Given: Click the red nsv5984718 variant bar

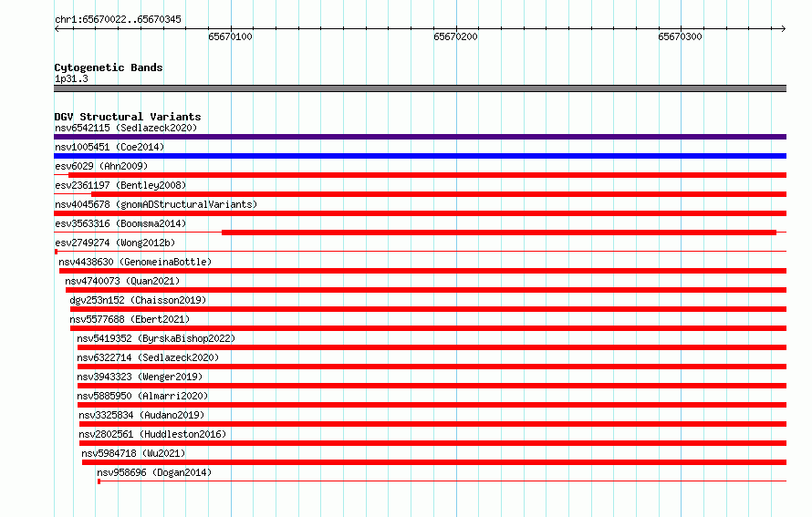Looking at the screenshot, I should [x=434, y=462].
